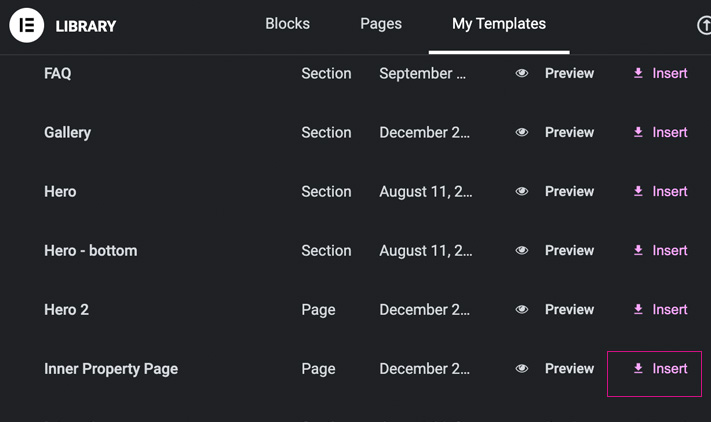This screenshot has width=711, height=422.
Task: Click download arrow icon on FAQ row
Action: pos(638,73)
